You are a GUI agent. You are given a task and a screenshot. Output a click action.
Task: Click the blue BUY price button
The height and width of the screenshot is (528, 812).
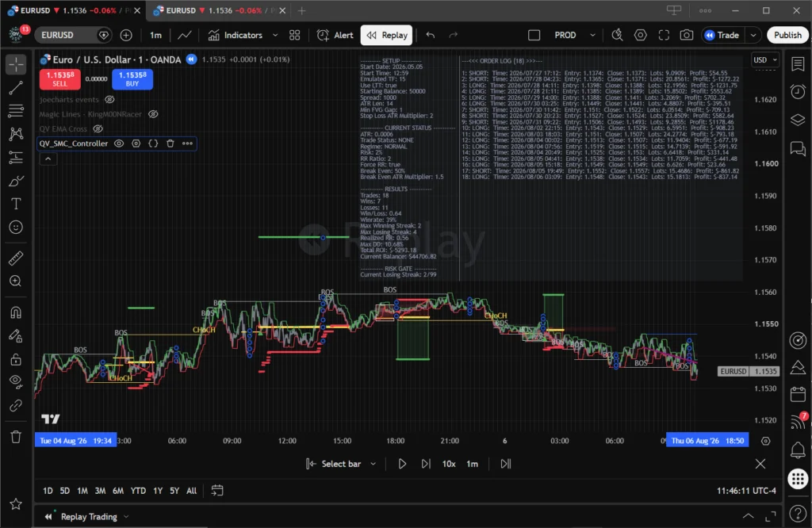click(x=132, y=79)
